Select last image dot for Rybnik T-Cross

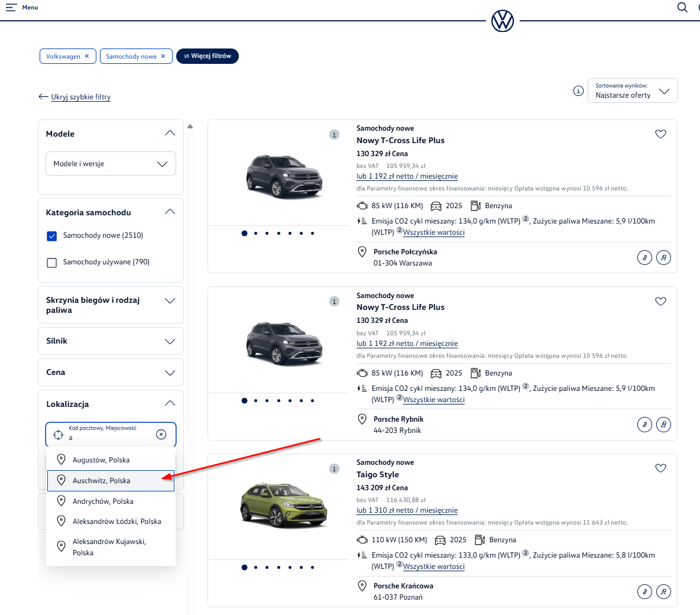point(313,400)
